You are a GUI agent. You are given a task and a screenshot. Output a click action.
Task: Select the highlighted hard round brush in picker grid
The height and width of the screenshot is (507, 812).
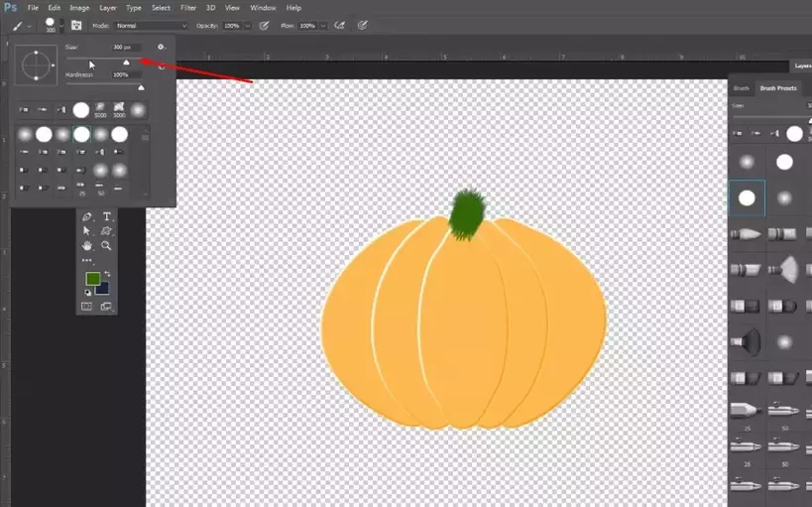pos(81,134)
